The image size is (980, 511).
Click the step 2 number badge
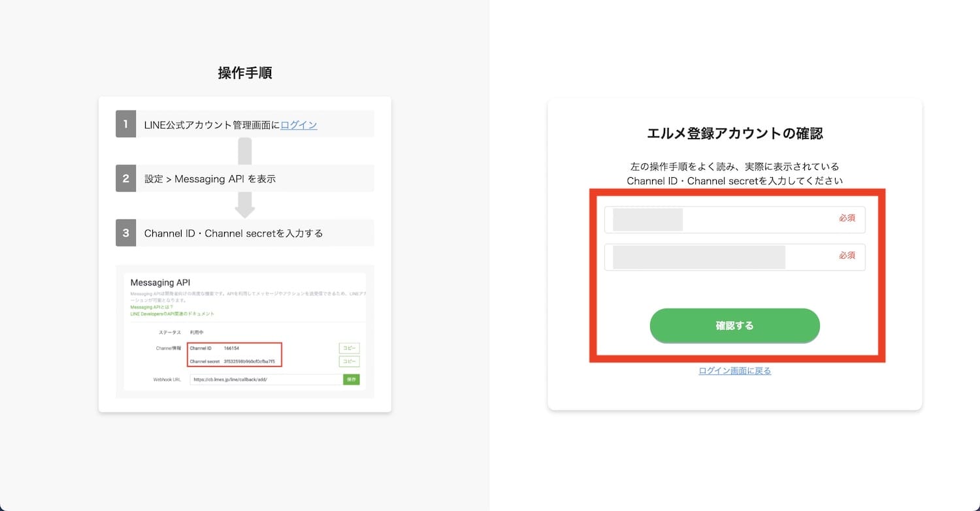(125, 178)
